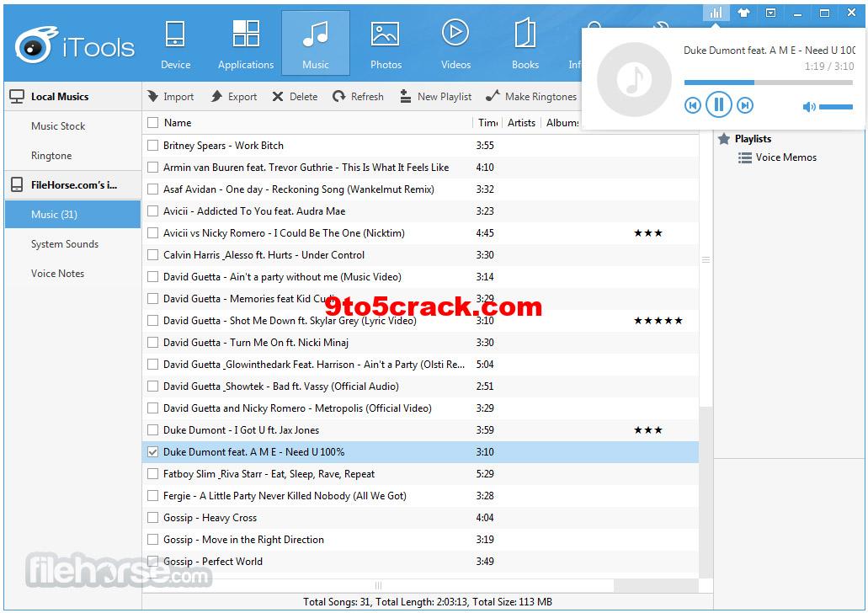Screen dimensions: 868x613
Task: Create a New Playlist
Action: [x=436, y=96]
